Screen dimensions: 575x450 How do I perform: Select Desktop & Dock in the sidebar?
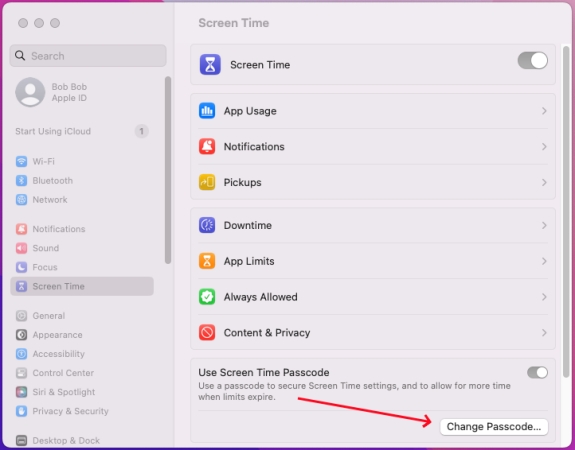click(82, 440)
